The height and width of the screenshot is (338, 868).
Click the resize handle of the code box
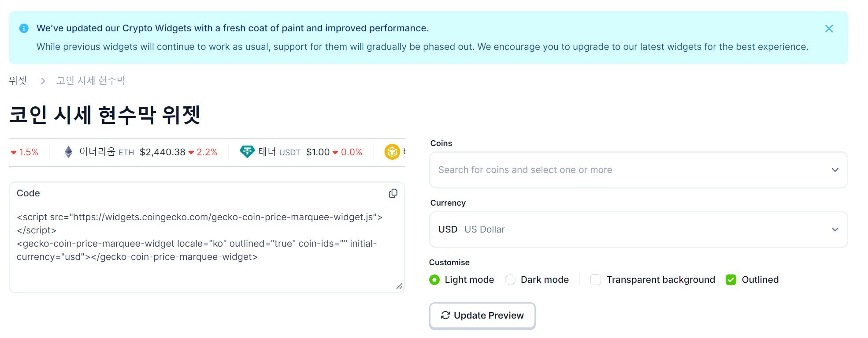point(399,286)
